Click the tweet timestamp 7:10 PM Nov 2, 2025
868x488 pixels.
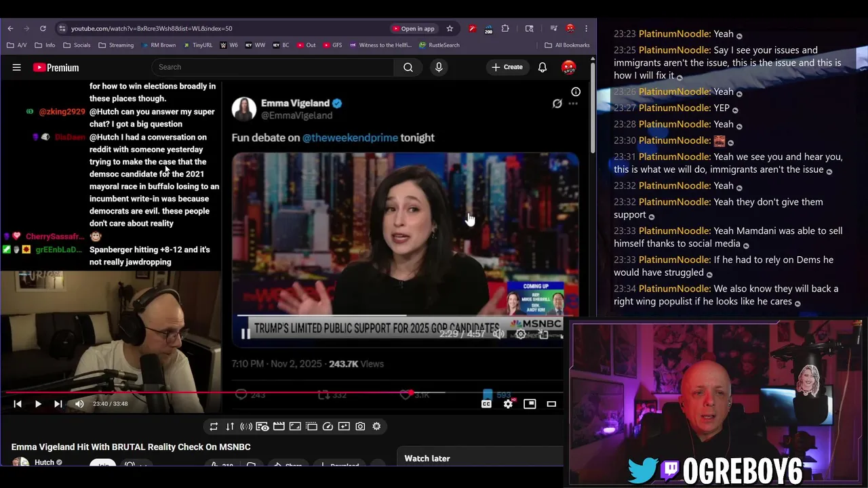coord(277,364)
